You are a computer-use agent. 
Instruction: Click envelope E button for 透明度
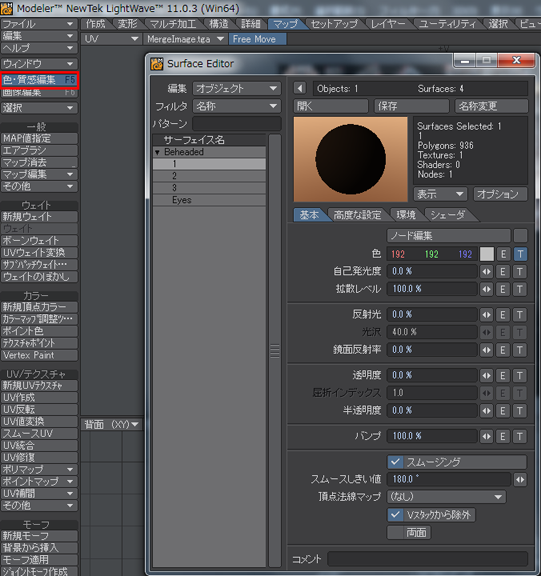coord(503,375)
